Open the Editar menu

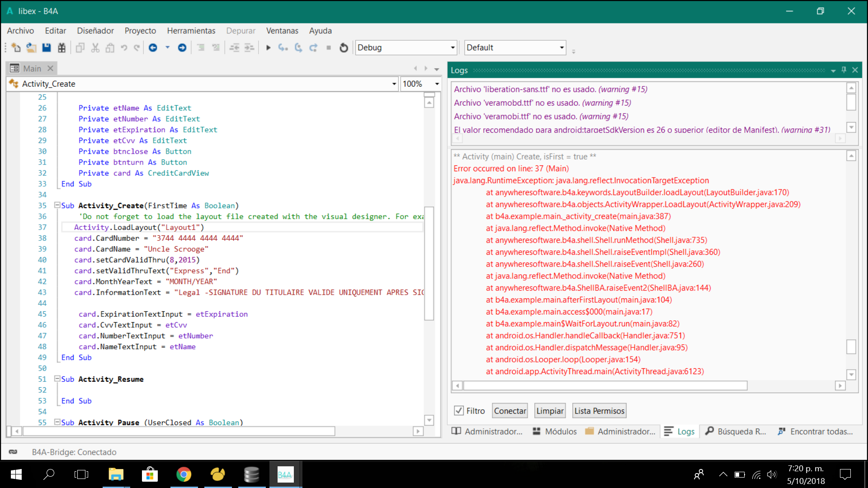[56, 31]
